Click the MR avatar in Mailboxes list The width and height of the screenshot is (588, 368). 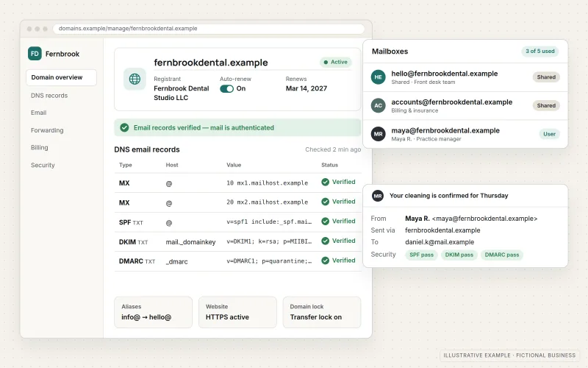[378, 134]
